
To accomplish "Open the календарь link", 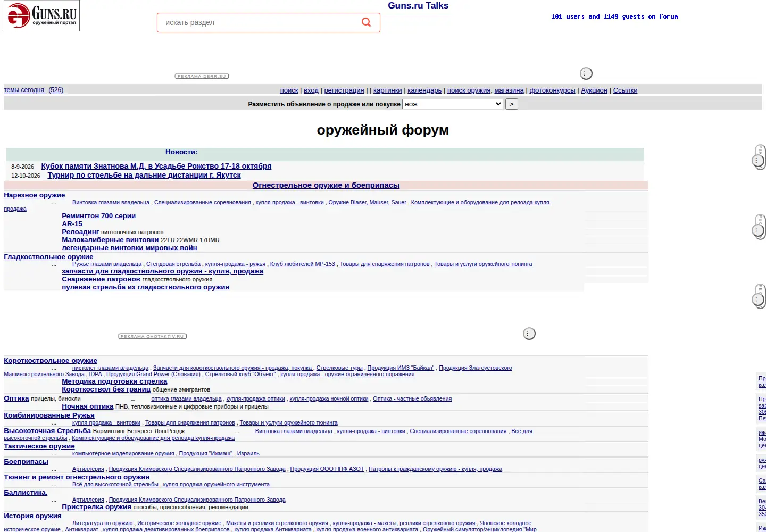I will (x=424, y=90).
